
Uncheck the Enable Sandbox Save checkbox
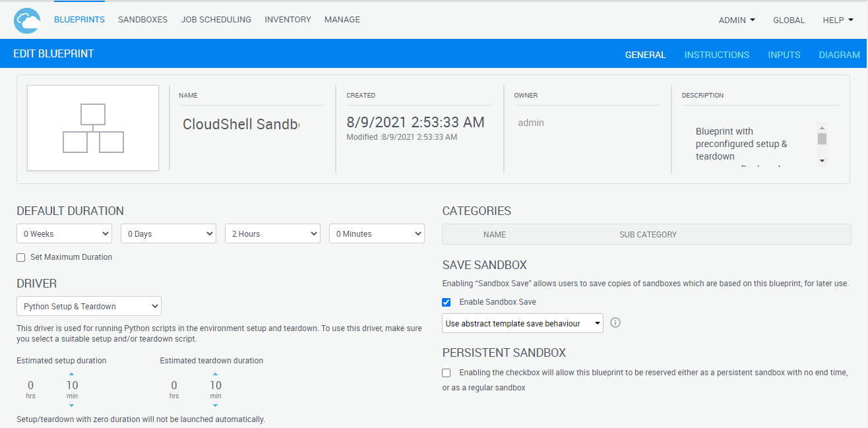tap(447, 302)
